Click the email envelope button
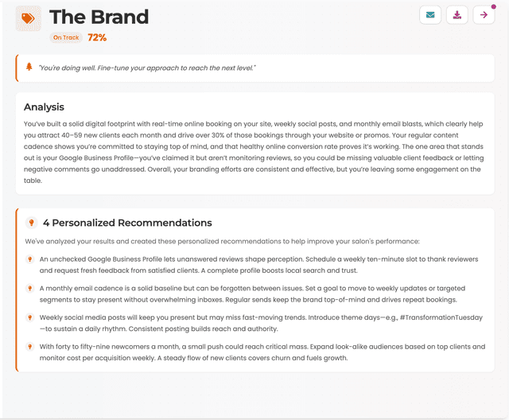The height and width of the screenshot is (420, 509). pyautogui.click(x=430, y=15)
